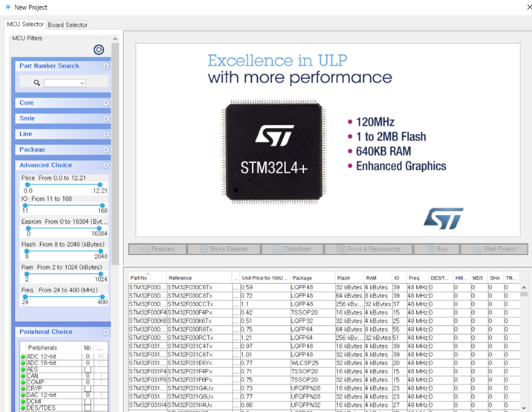Open the part number search dropdown

point(82,83)
